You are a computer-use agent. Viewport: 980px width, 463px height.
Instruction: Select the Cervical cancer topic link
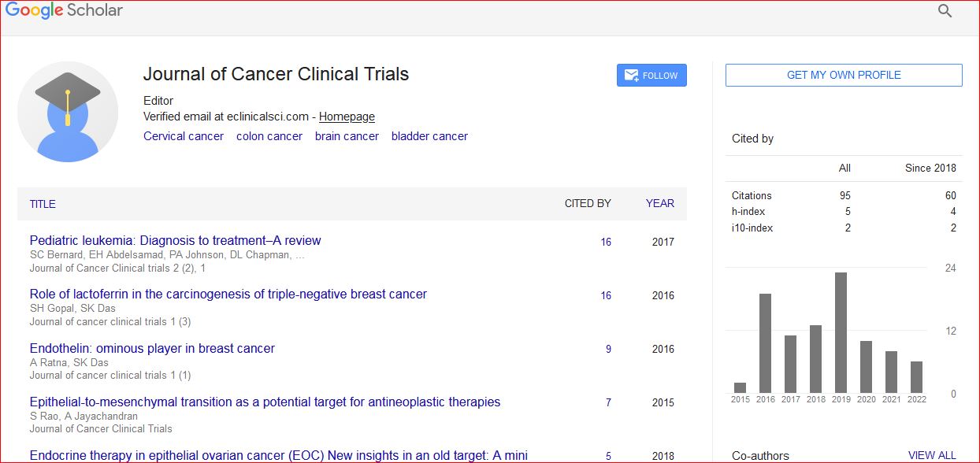(184, 136)
